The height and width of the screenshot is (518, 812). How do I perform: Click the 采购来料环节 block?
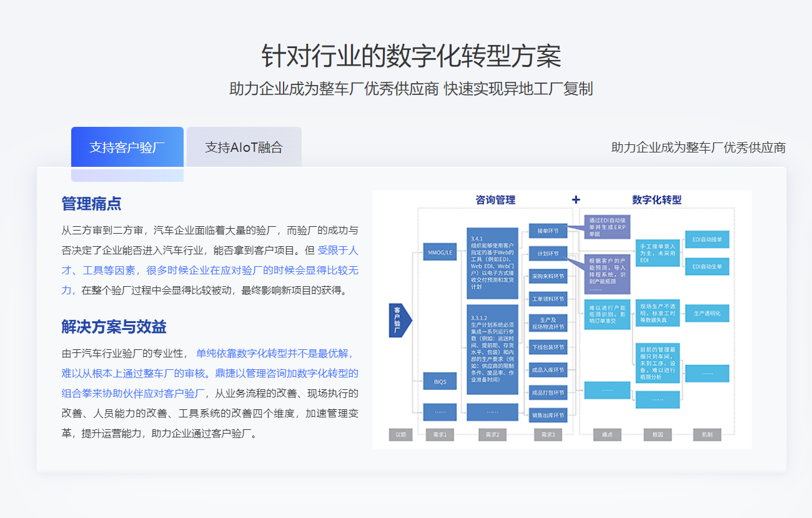point(548,276)
